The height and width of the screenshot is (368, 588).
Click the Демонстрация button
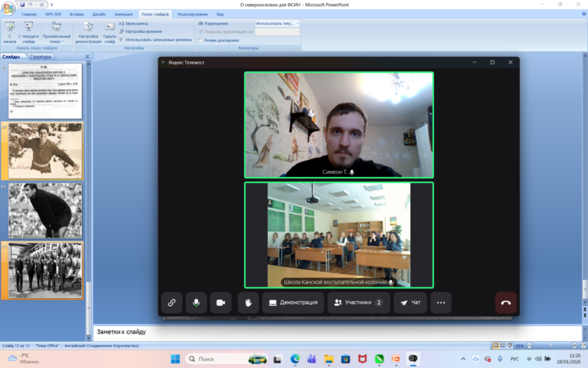click(293, 303)
